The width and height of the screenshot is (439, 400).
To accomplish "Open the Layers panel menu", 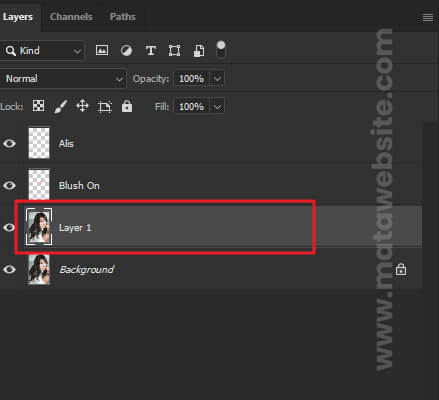I will point(428,17).
